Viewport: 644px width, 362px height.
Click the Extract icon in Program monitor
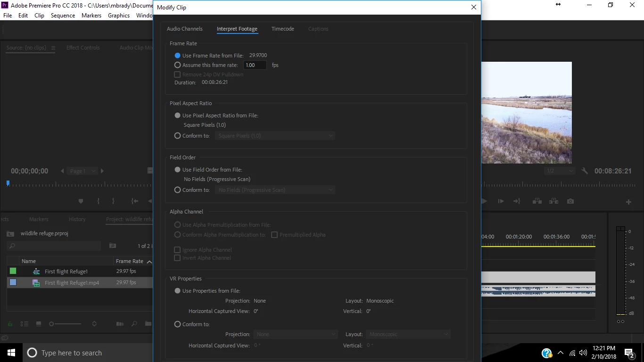coord(554,201)
